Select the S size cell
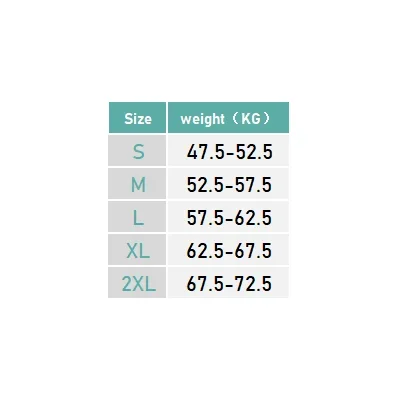The height and width of the screenshot is (397, 397). (137, 150)
